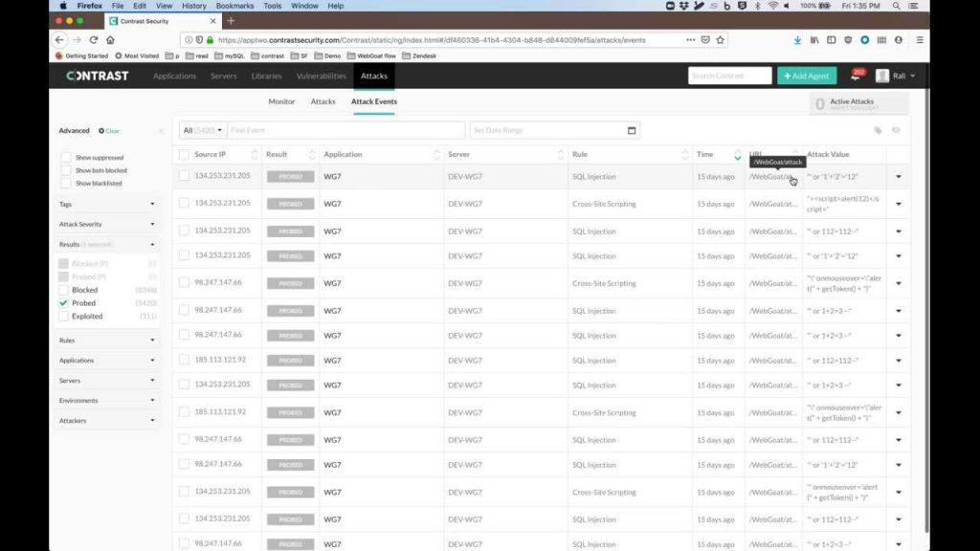Expand the Servers filter section

click(107, 381)
